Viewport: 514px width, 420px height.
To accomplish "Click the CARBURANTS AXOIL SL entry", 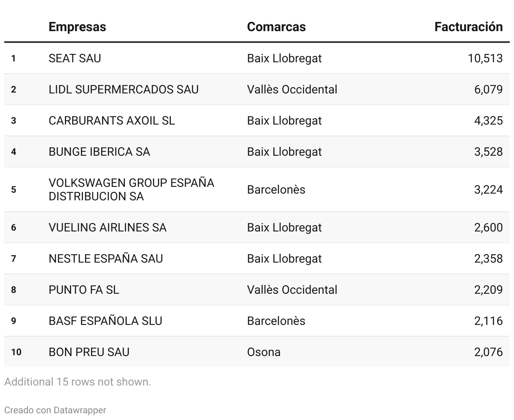I will click(111, 120).
